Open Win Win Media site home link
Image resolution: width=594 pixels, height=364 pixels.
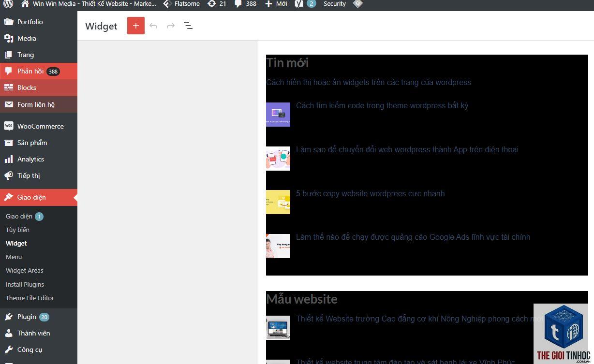point(89,4)
